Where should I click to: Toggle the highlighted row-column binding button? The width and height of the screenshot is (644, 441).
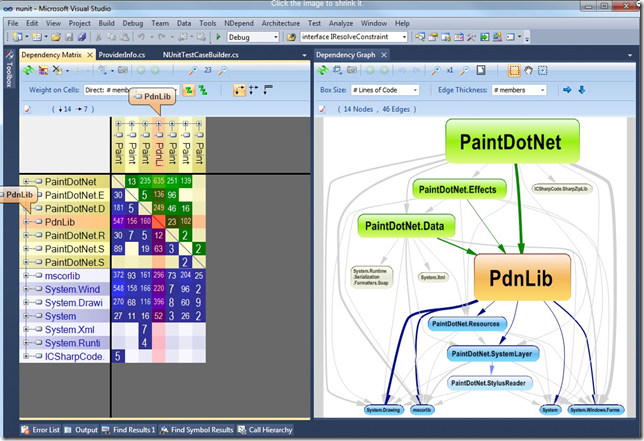tap(239, 90)
